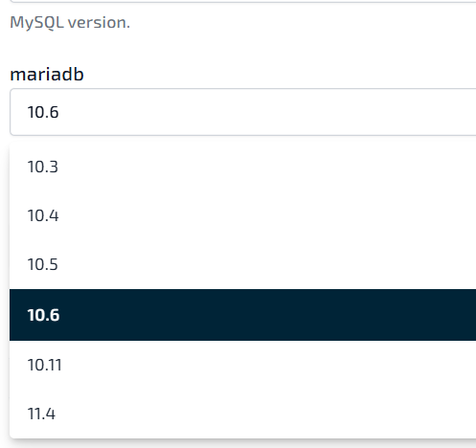Pick the 10.5 row under 10.4
Image resolution: width=476 pixels, height=448 pixels.
[243, 264]
